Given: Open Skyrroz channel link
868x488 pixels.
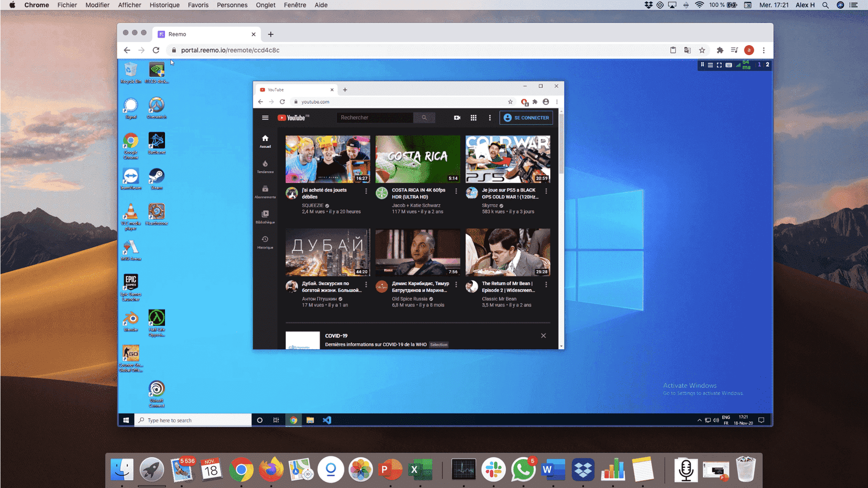Looking at the screenshot, I should coord(490,206).
